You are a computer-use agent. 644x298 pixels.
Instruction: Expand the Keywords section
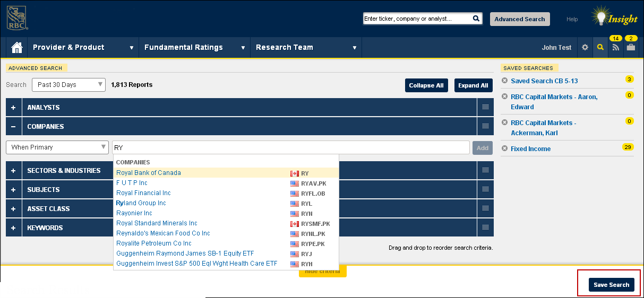pos(13,227)
